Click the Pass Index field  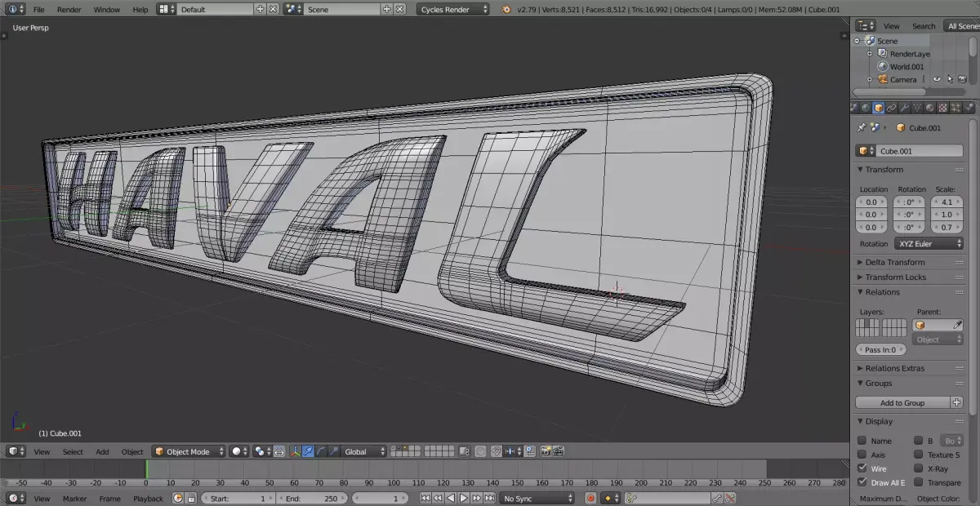880,349
